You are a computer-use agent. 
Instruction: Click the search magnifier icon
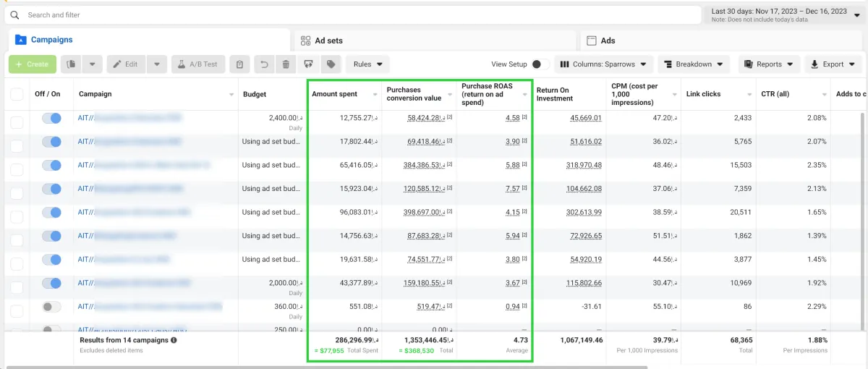click(14, 14)
